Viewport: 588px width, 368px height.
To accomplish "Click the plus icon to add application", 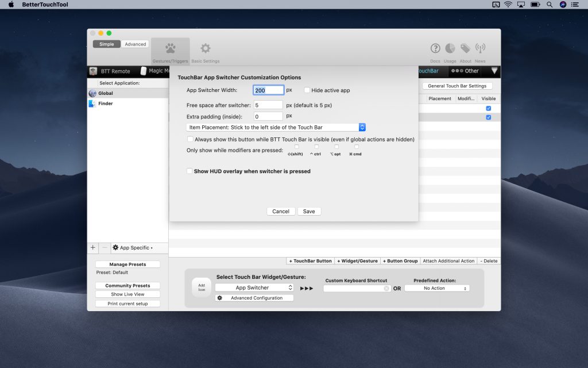I will (x=93, y=247).
